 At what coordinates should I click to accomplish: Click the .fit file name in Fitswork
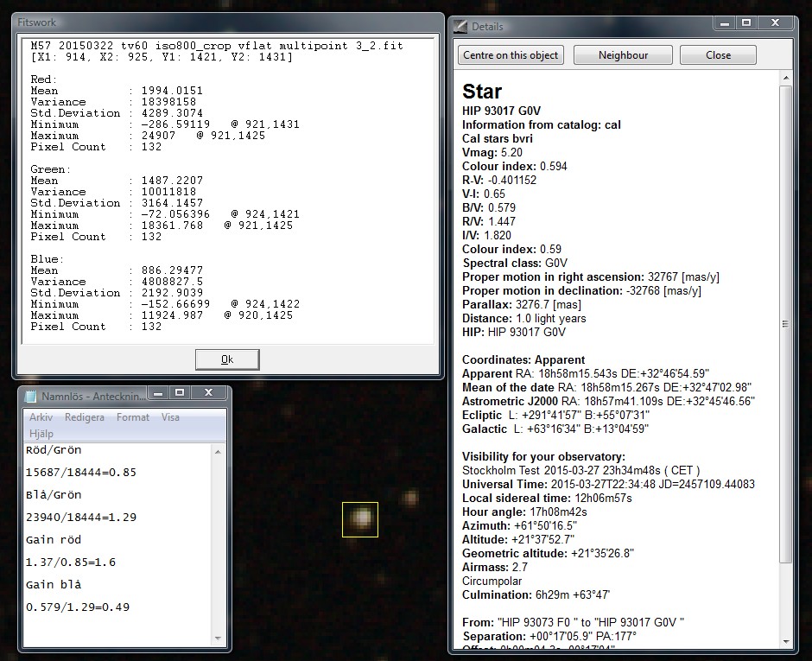(x=217, y=46)
